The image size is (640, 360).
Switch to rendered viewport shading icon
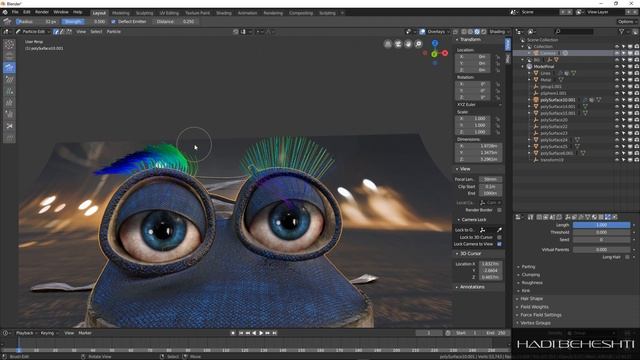pyautogui.click(x=484, y=31)
